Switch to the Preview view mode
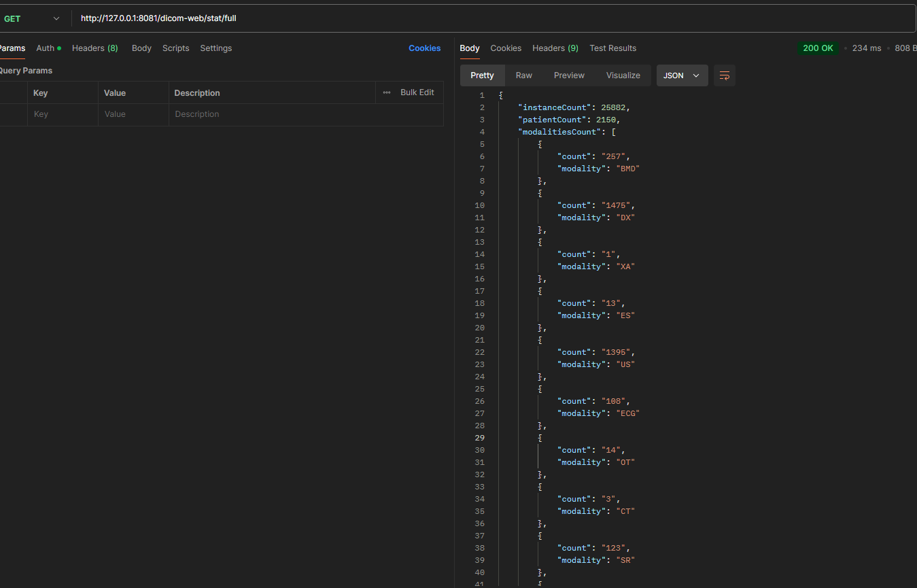The width and height of the screenshot is (917, 588). (569, 75)
